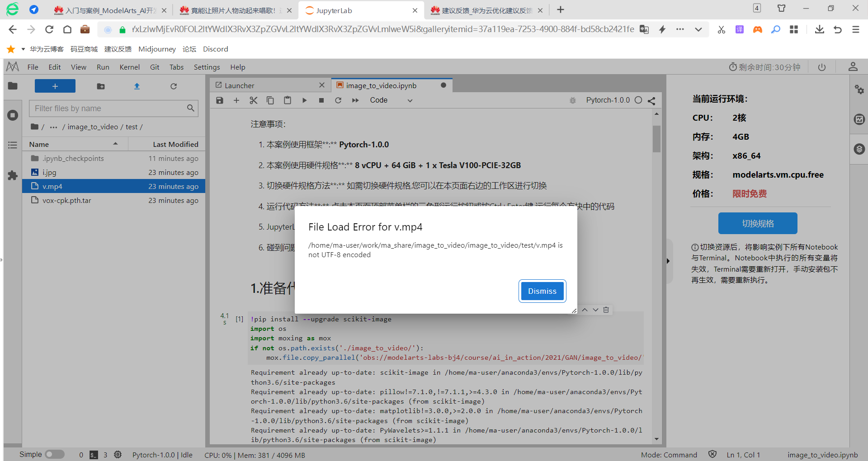Sort files by Name column
This screenshot has height=461, width=868.
[x=75, y=144]
